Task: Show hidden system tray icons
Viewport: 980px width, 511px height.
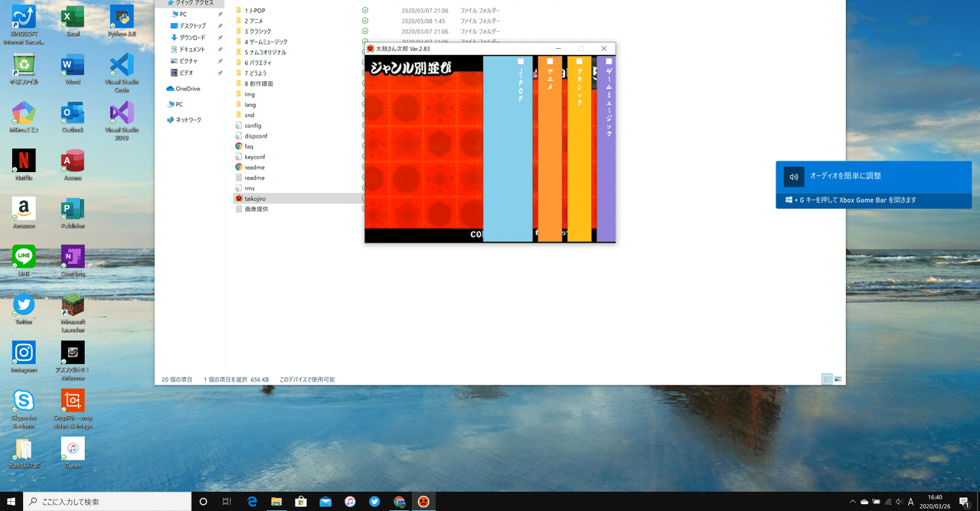Action: [x=852, y=502]
